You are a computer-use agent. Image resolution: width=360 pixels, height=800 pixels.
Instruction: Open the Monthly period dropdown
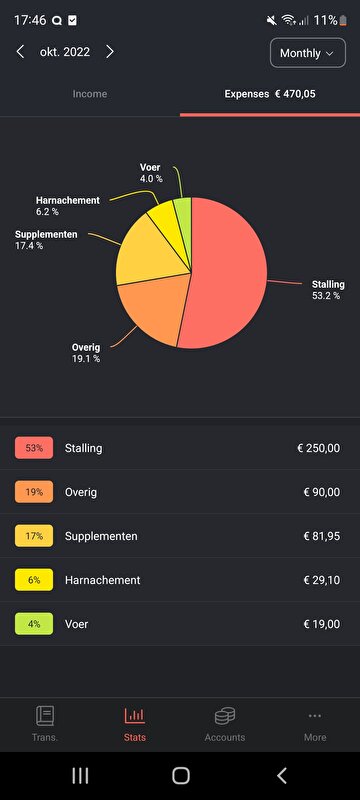308,53
